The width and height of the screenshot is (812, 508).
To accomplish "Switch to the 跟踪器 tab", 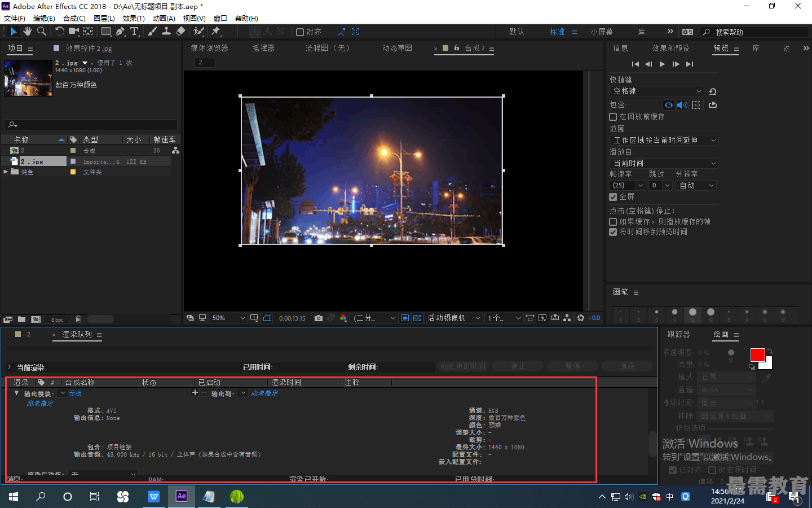I will pyautogui.click(x=679, y=335).
